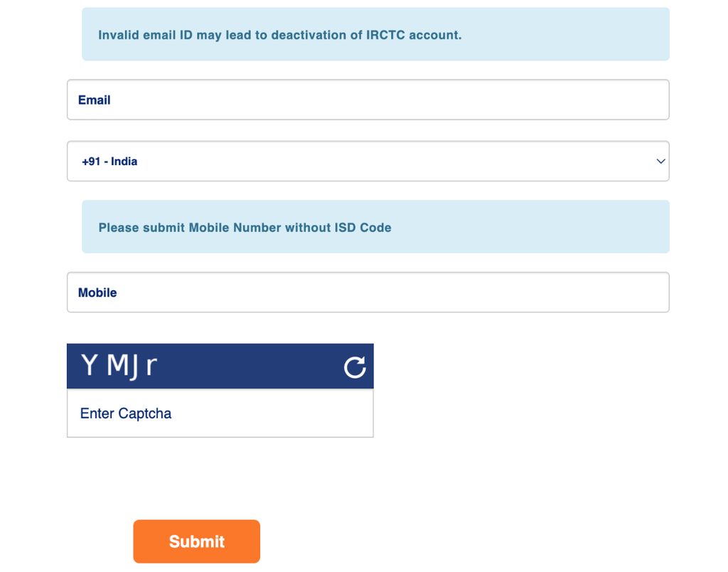
Task: Refresh the captcha image
Action: [355, 368]
